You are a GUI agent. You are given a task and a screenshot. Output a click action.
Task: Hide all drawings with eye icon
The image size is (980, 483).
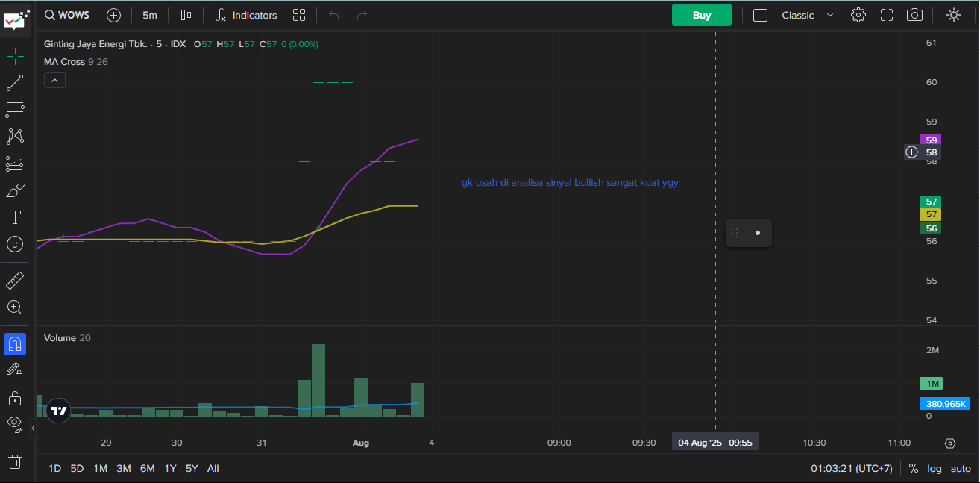[15, 424]
